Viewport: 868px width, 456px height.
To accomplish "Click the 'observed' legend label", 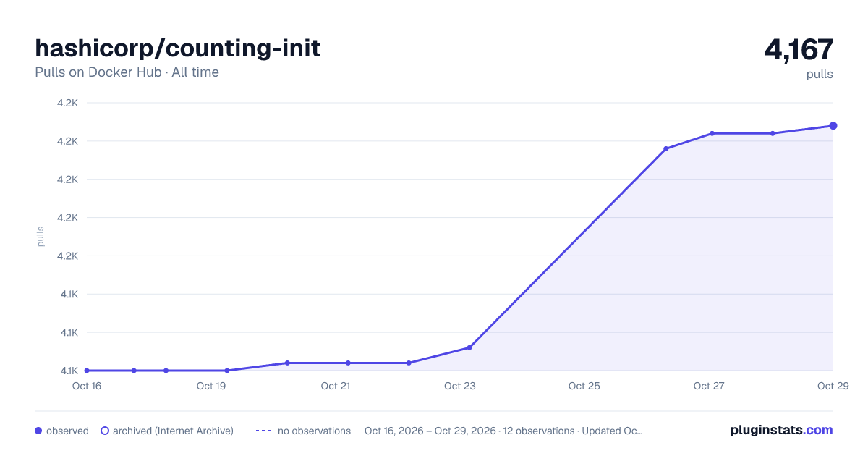I will coord(67,431).
